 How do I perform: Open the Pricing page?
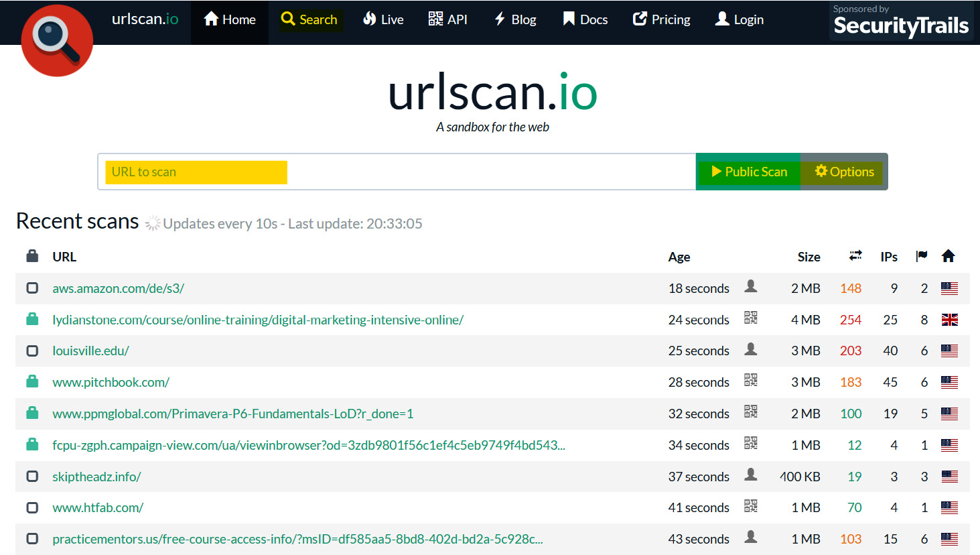coord(662,19)
